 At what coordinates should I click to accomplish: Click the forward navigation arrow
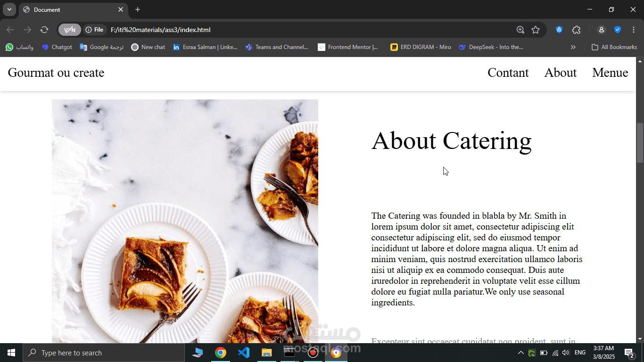(27, 30)
